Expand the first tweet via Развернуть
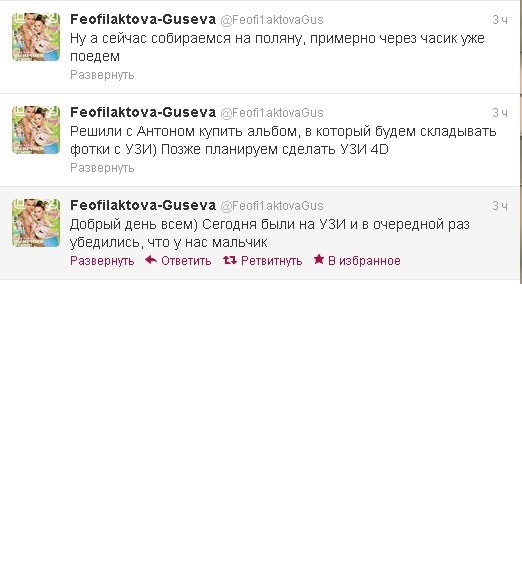 (x=102, y=75)
